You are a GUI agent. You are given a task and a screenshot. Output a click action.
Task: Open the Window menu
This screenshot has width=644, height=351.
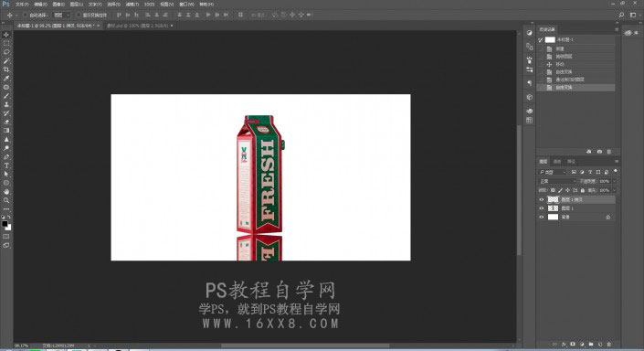coord(186,4)
